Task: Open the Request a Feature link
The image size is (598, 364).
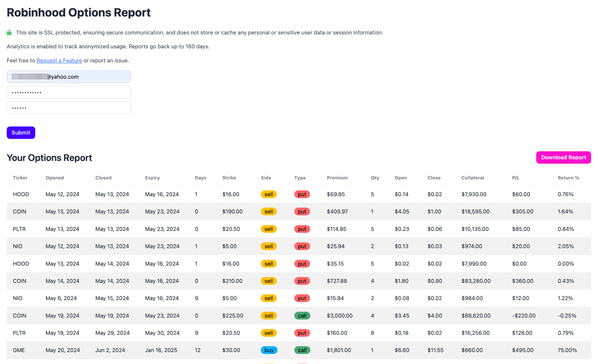Action: click(59, 60)
